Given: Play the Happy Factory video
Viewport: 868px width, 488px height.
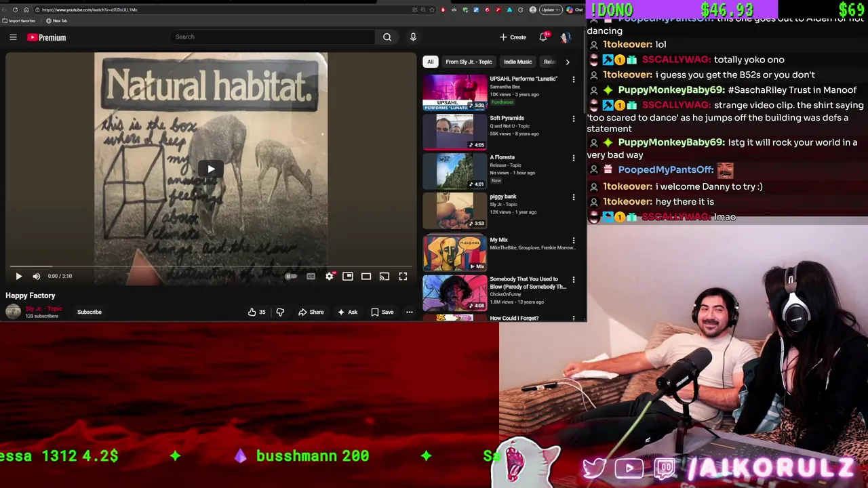Looking at the screenshot, I should coord(19,276).
